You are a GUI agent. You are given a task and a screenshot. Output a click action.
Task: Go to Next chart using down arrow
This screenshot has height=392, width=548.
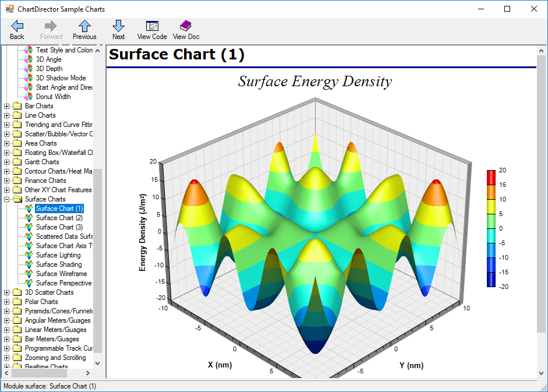pyautogui.click(x=118, y=26)
